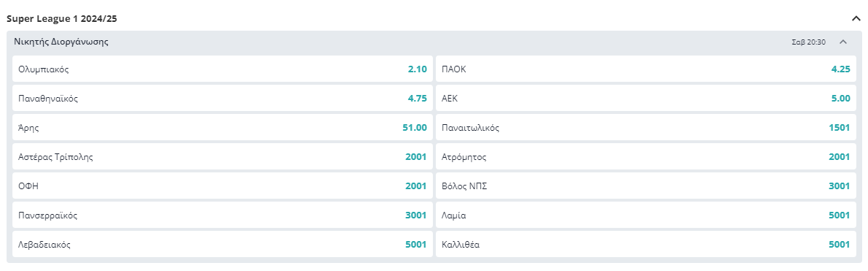The image size is (868, 271).
Task: Collapse the Super League 1 2024/25 section
Action: (856, 18)
